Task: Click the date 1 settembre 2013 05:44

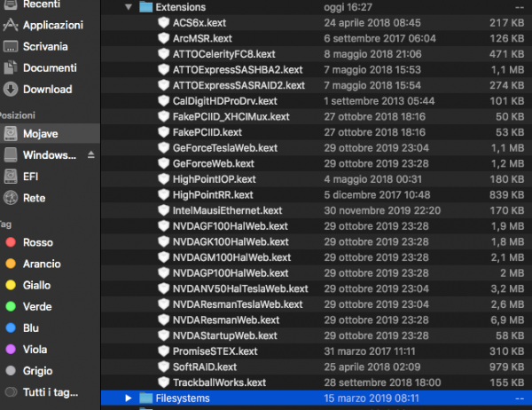Action: (x=379, y=101)
